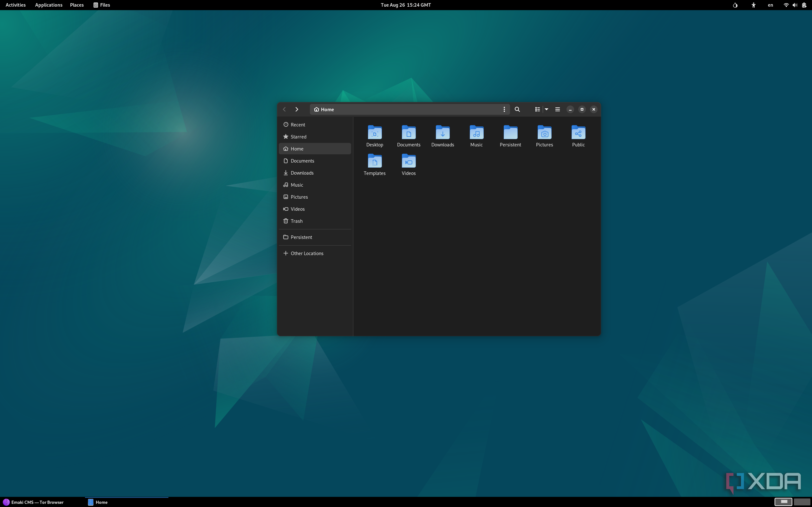Open the Public shared folder

(x=578, y=133)
